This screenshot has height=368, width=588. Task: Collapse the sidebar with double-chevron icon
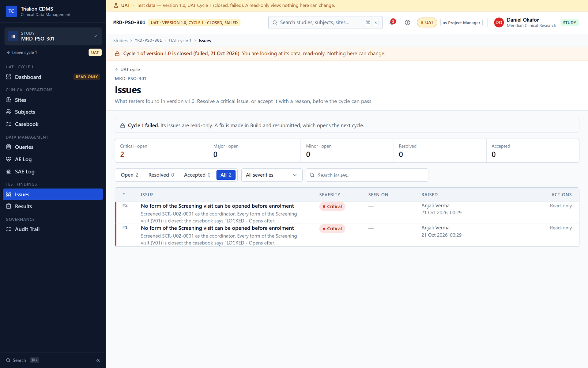[x=98, y=360]
